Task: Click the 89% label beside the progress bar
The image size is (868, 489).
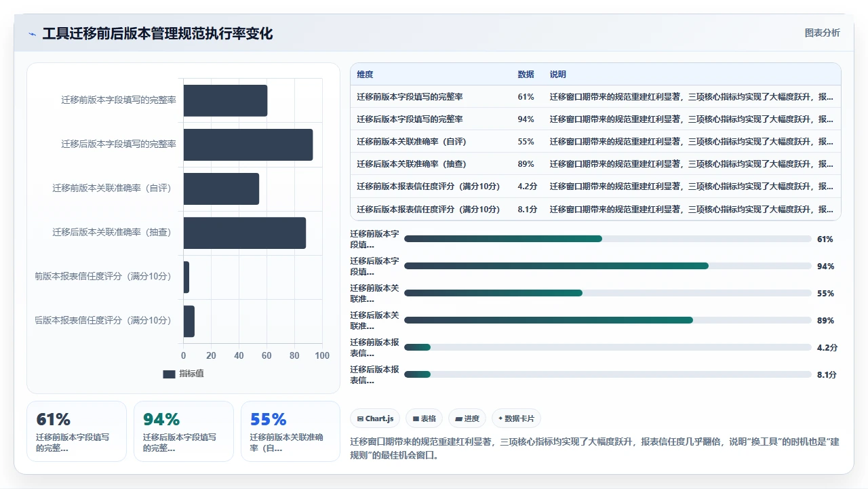Action: coord(825,321)
